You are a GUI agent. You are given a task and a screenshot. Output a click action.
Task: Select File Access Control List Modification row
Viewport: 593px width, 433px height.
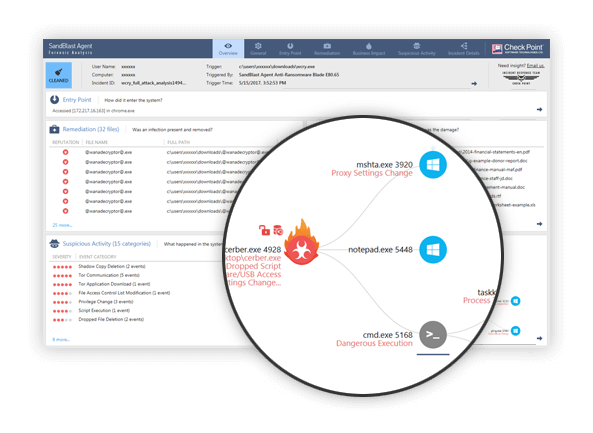[x=124, y=293]
